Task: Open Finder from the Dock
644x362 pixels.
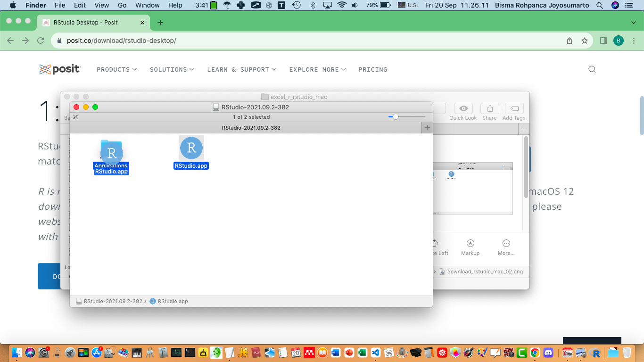Action: coord(17,352)
